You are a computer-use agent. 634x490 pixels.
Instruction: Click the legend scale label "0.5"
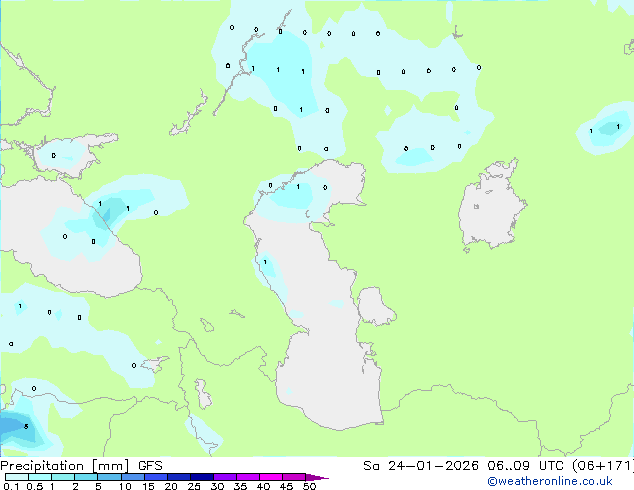pyautogui.click(x=34, y=486)
